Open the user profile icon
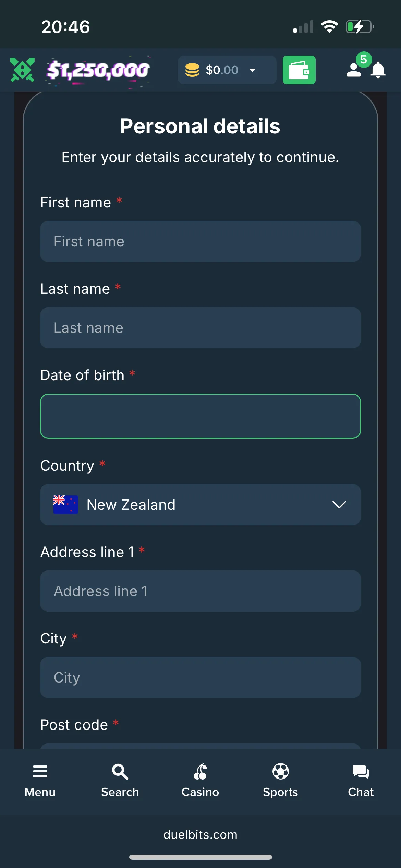Screen dimensions: 401x868 click(x=354, y=70)
